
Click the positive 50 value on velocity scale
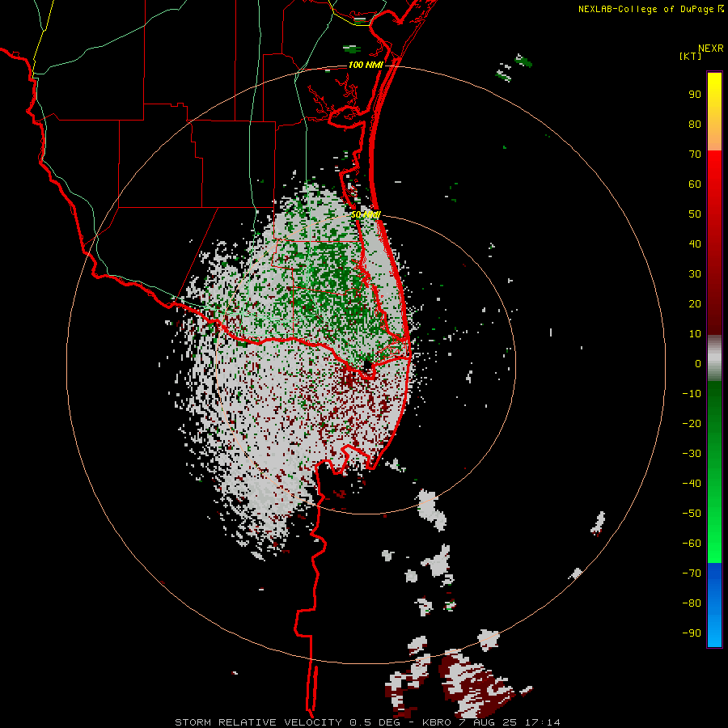(x=695, y=214)
